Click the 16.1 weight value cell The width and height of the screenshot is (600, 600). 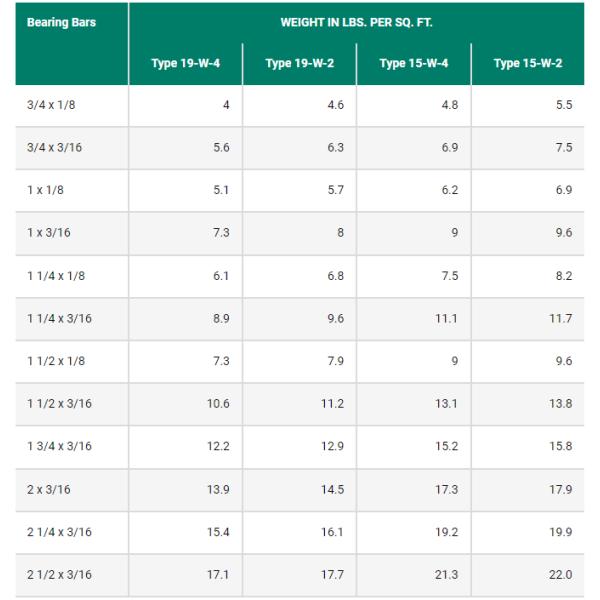(x=333, y=531)
